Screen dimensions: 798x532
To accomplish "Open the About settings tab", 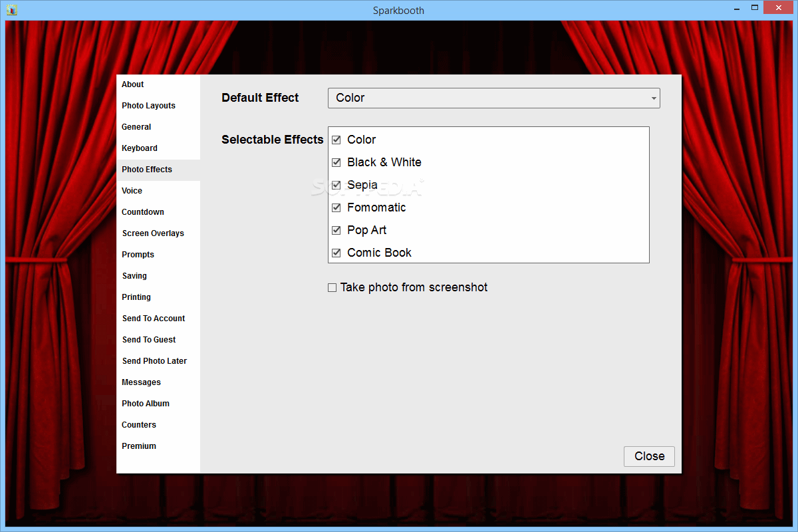I will point(158,84).
